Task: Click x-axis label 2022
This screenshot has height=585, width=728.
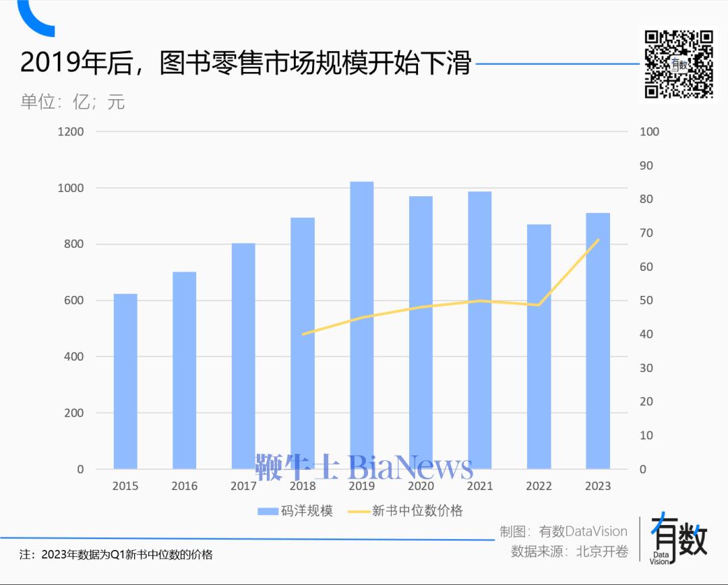Action: click(539, 486)
